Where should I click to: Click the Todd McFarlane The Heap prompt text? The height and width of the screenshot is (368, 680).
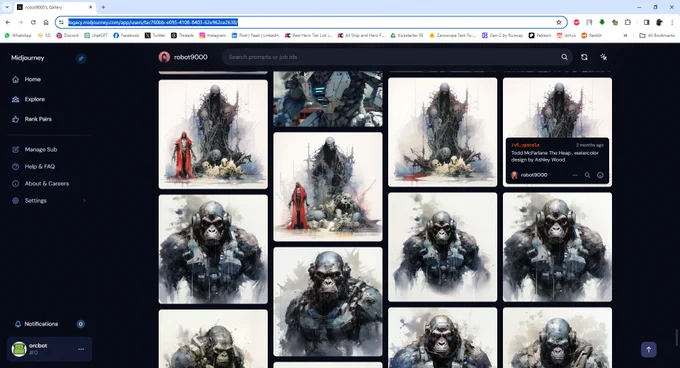[x=555, y=156]
